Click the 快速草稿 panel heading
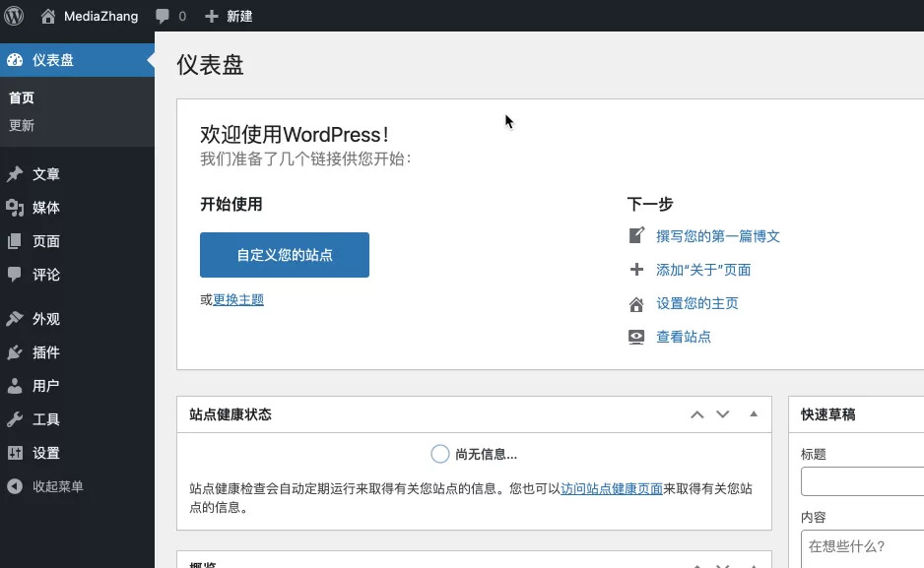This screenshot has width=924, height=568. (x=827, y=414)
